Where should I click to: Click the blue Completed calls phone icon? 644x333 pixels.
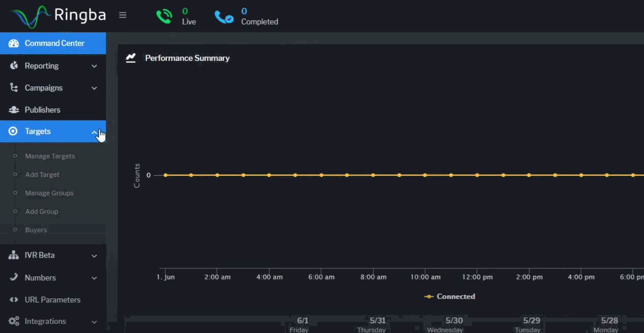224,17
